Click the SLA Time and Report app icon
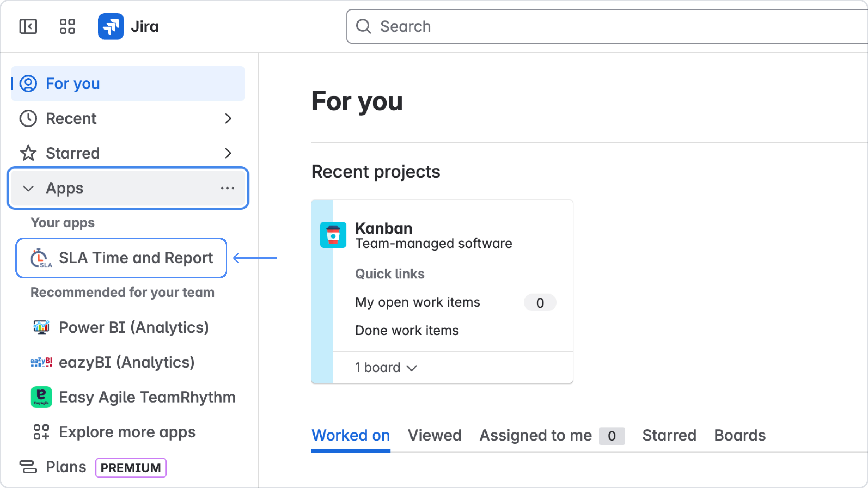This screenshot has width=868, height=488. pyautogui.click(x=41, y=258)
